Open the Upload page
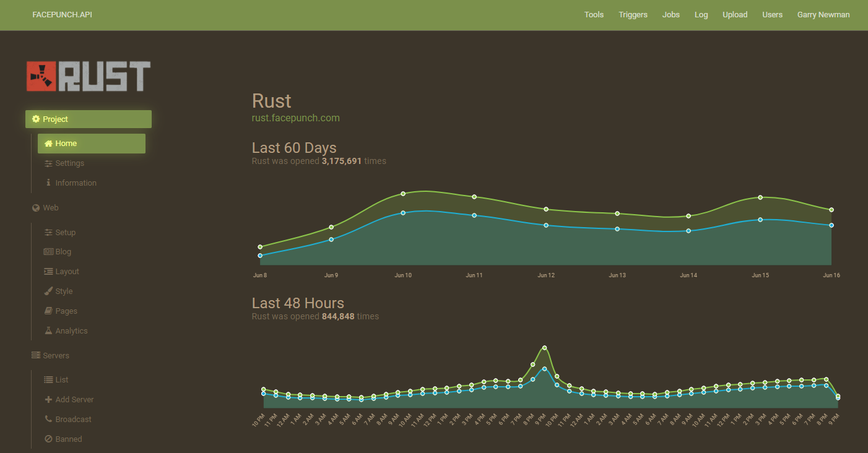Viewport: 868px width, 453px height. 735,15
